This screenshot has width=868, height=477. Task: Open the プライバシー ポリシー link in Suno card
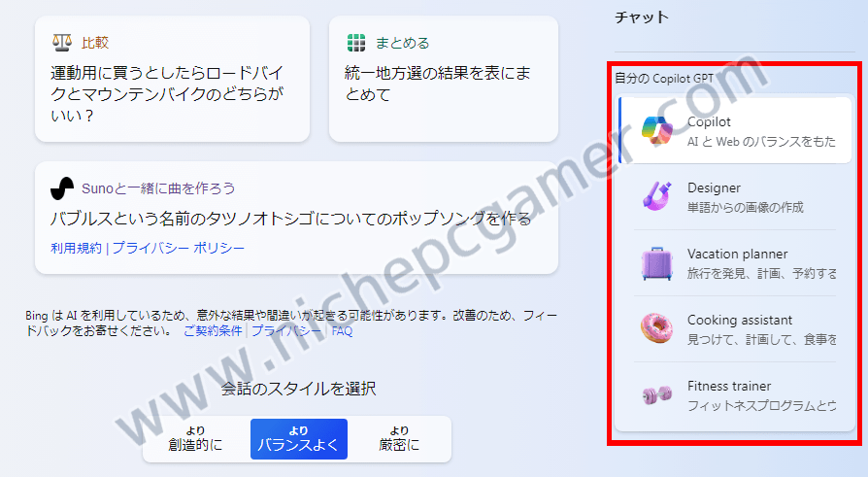point(179,248)
